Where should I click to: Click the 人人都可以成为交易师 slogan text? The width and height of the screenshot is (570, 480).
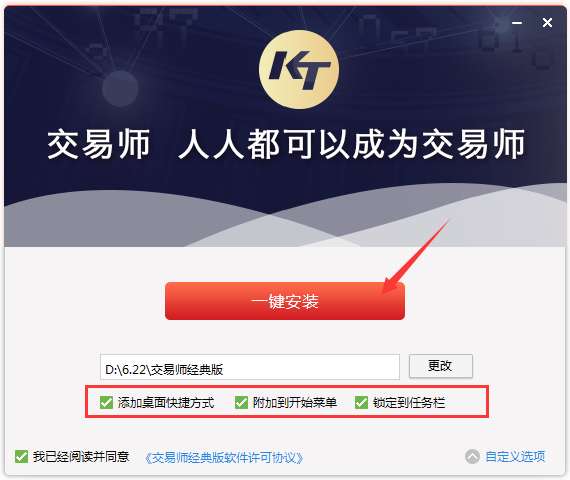(351, 144)
